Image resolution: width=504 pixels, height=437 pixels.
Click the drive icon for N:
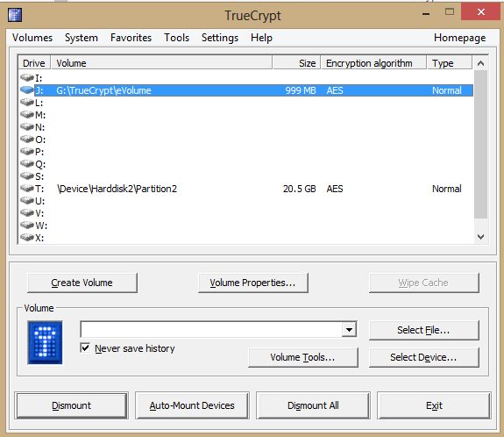click(x=27, y=126)
